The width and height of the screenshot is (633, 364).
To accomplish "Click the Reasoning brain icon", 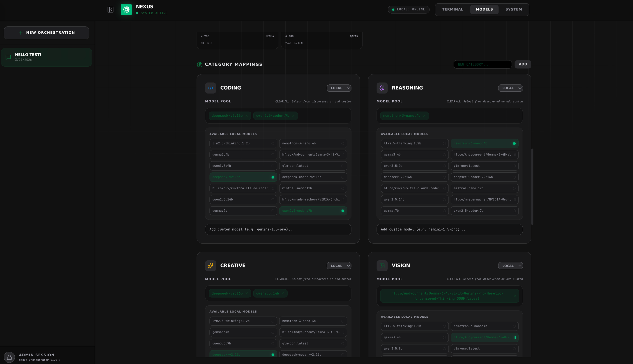I will click(382, 88).
